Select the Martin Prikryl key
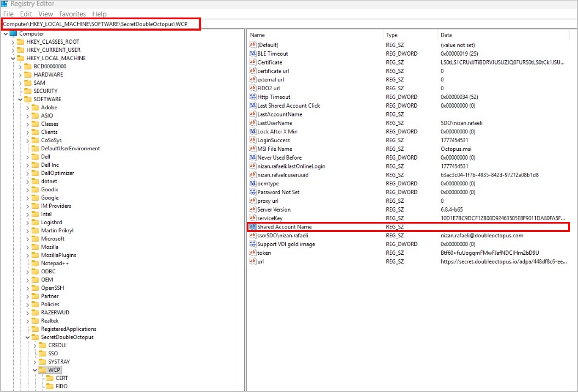Viewport: 578px width, 392px height. (57, 230)
